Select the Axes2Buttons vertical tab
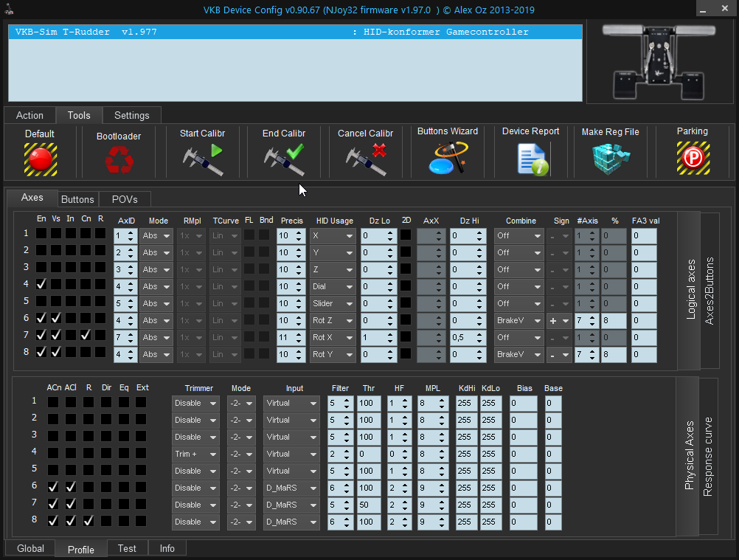Viewport: 739px width, 560px height. (709, 291)
